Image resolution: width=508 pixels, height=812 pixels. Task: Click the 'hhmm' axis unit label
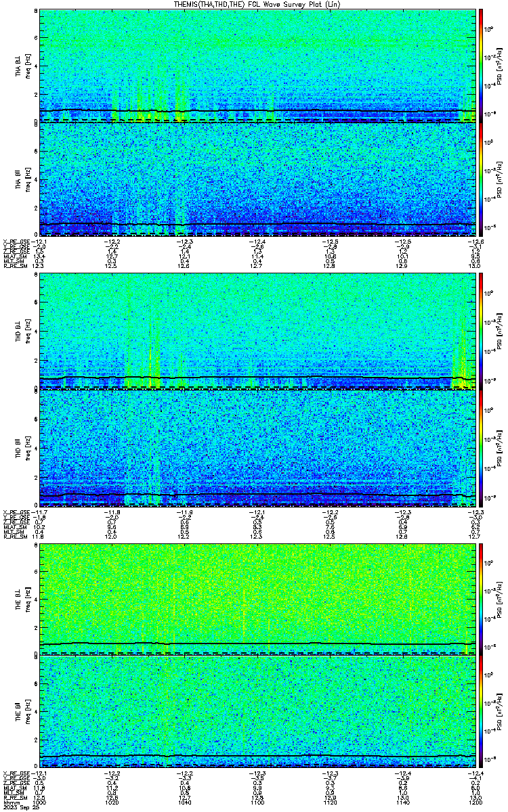tap(10, 803)
